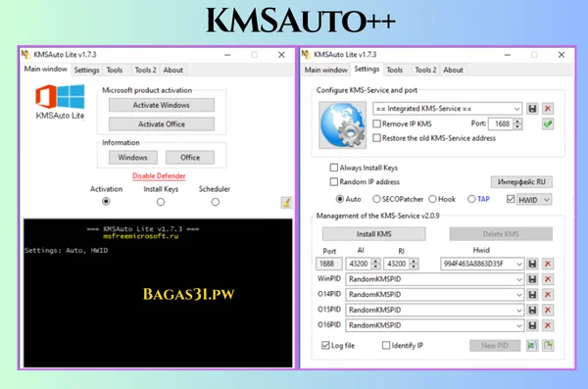Viewport: 588px width, 389px height.
Task: Check the Identify IP checkbox
Action: [x=386, y=345]
